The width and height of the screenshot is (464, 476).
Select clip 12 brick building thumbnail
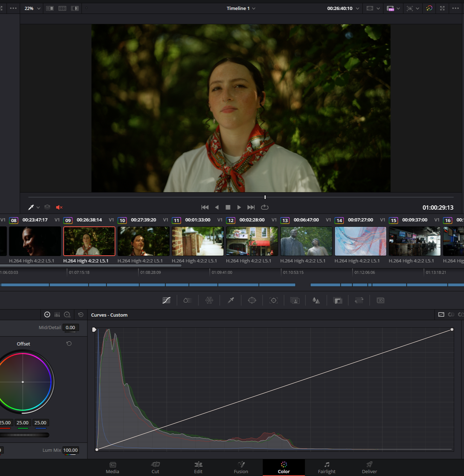[x=252, y=241]
